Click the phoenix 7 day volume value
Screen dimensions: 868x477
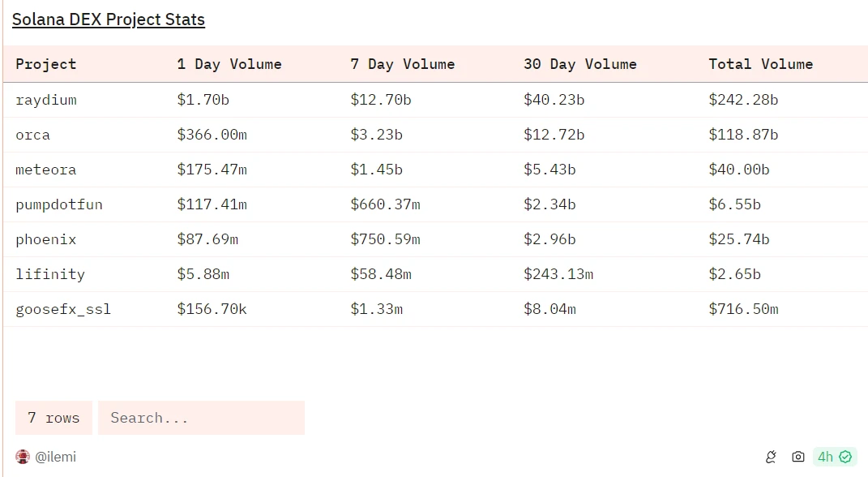pyautogui.click(x=385, y=239)
